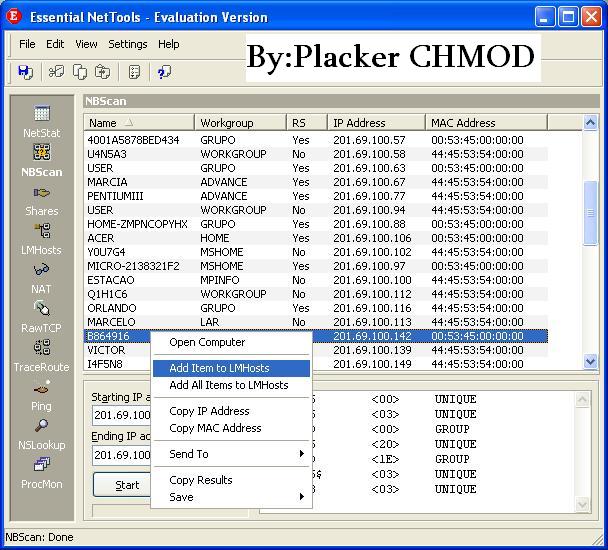
Task: Open the NSLookup tool in sidebar
Action: click(41, 434)
